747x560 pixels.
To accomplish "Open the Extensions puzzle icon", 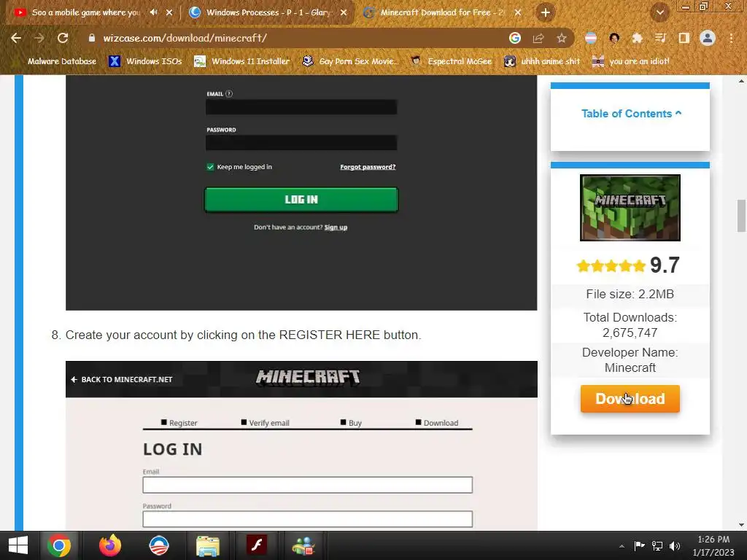I will click(x=637, y=38).
